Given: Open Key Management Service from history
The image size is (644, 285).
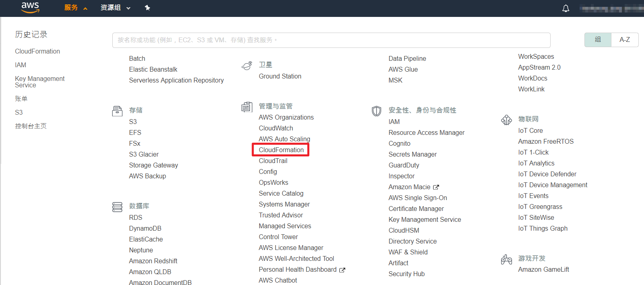Looking at the screenshot, I should pos(39,82).
